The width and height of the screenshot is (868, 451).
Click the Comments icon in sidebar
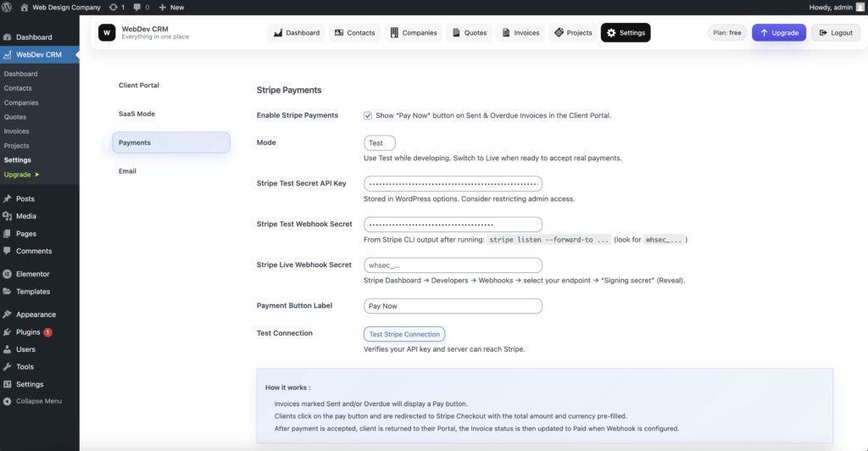click(7, 251)
